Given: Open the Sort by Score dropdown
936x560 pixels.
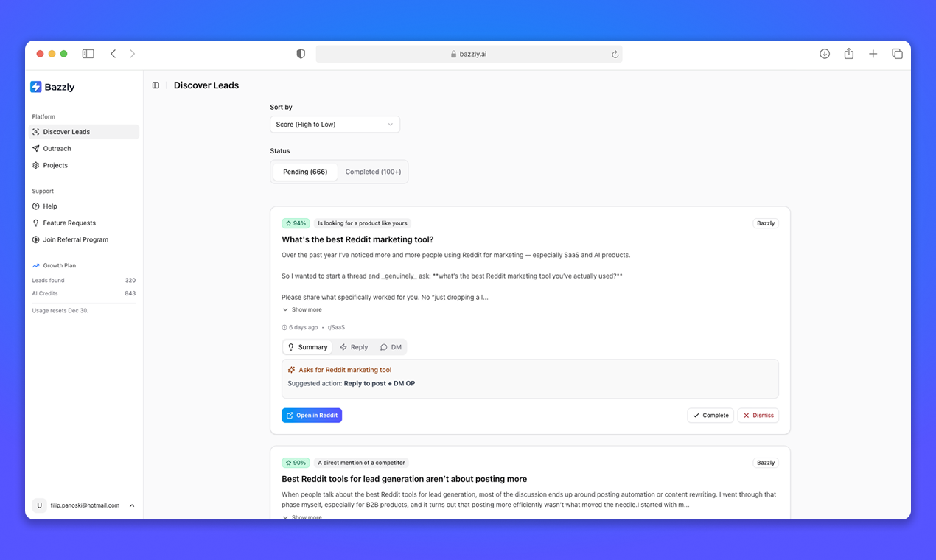Looking at the screenshot, I should (335, 125).
